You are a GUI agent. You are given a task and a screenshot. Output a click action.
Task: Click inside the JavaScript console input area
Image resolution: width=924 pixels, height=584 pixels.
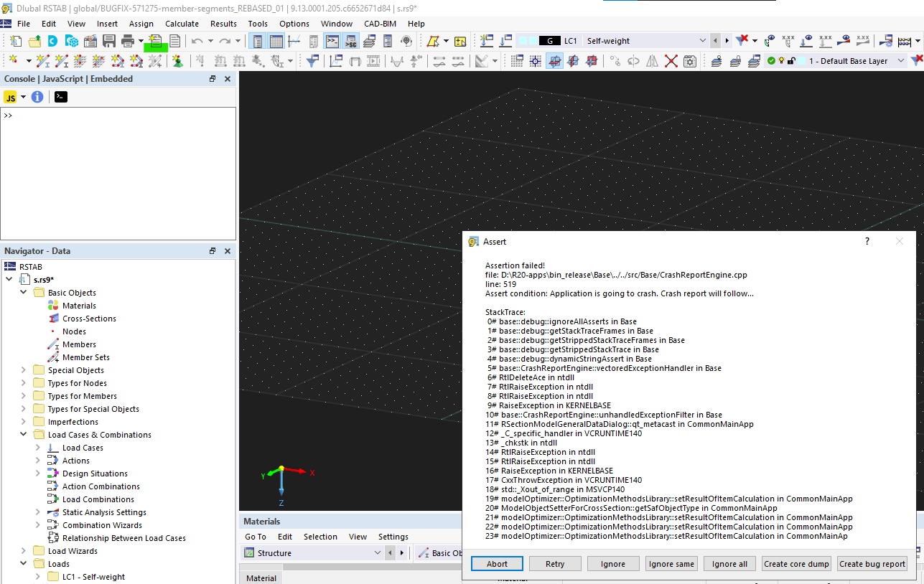tap(118, 173)
